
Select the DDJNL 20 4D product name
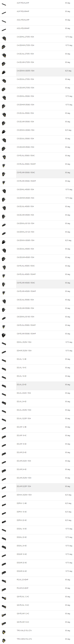[x=21, y=385]
